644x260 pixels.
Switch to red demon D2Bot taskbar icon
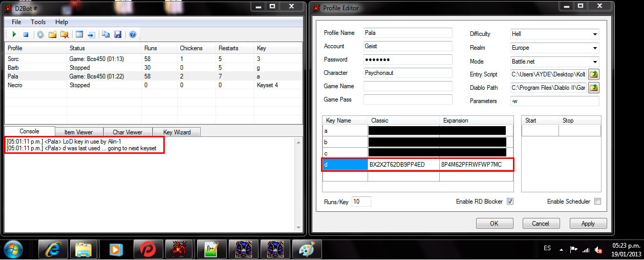(180, 250)
